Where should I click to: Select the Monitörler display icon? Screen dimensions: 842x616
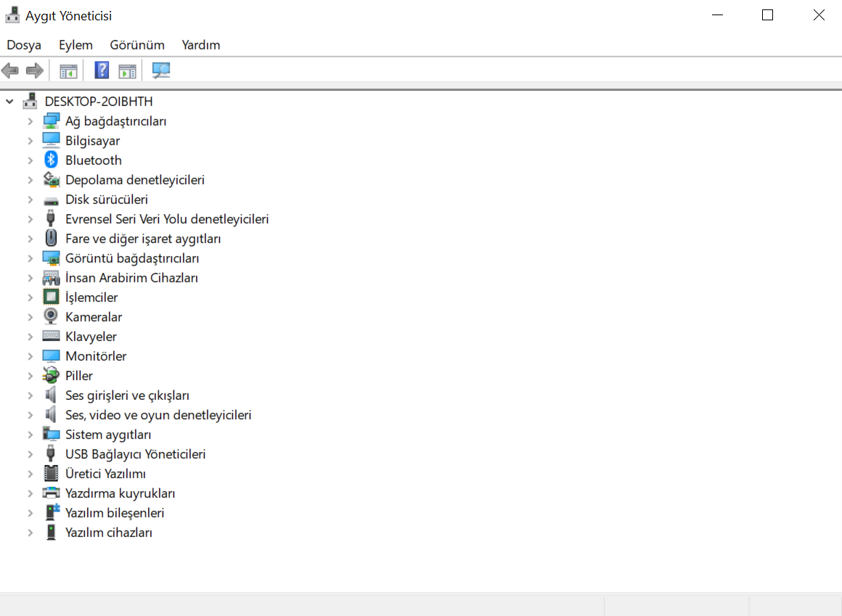[x=50, y=356]
